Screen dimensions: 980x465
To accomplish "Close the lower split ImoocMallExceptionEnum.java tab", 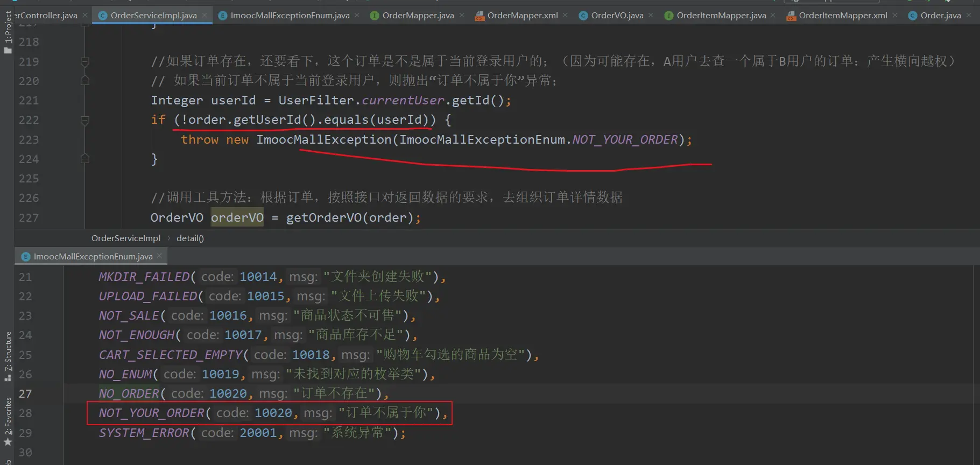I will pos(159,256).
